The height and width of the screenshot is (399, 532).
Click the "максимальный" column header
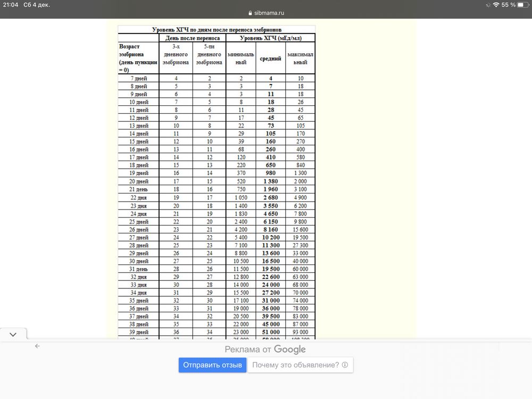tap(300, 59)
